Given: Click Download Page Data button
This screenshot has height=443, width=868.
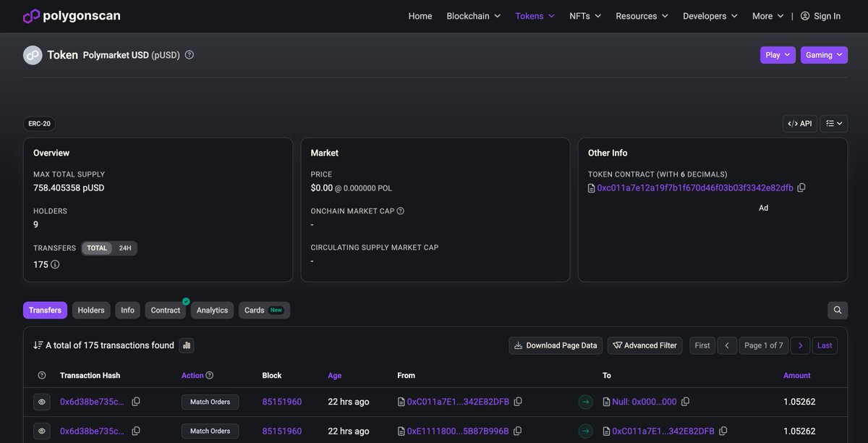Looking at the screenshot, I should pos(555,345).
